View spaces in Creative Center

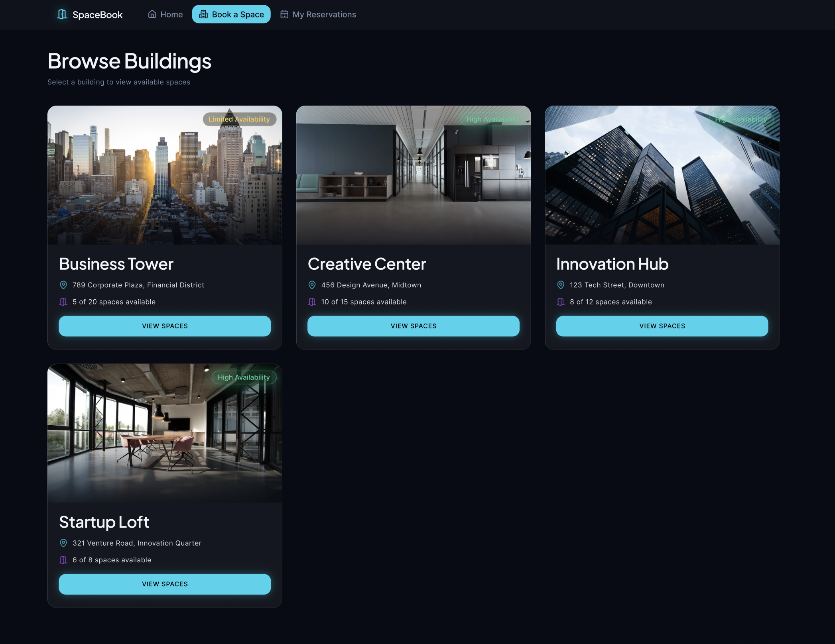(414, 326)
